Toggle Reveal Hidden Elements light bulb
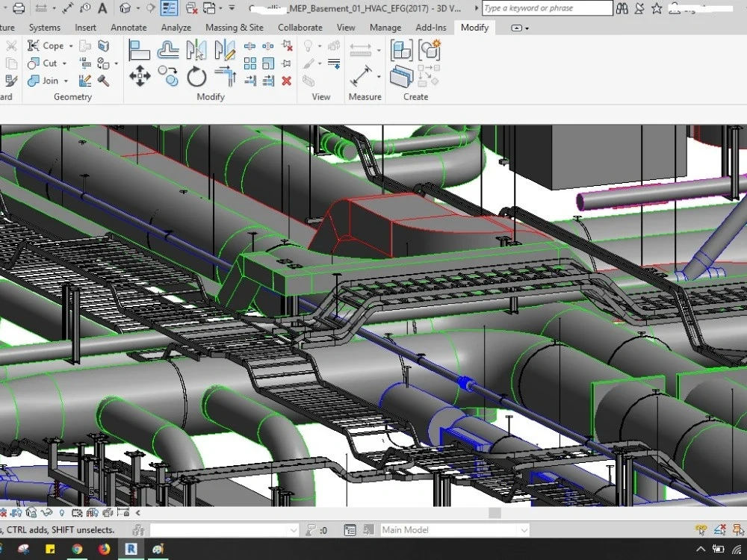The image size is (747, 560). [61, 513]
